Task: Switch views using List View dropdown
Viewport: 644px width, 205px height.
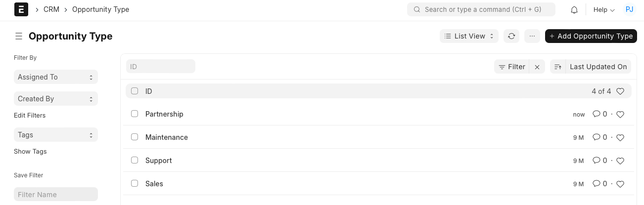Action: coord(469,36)
